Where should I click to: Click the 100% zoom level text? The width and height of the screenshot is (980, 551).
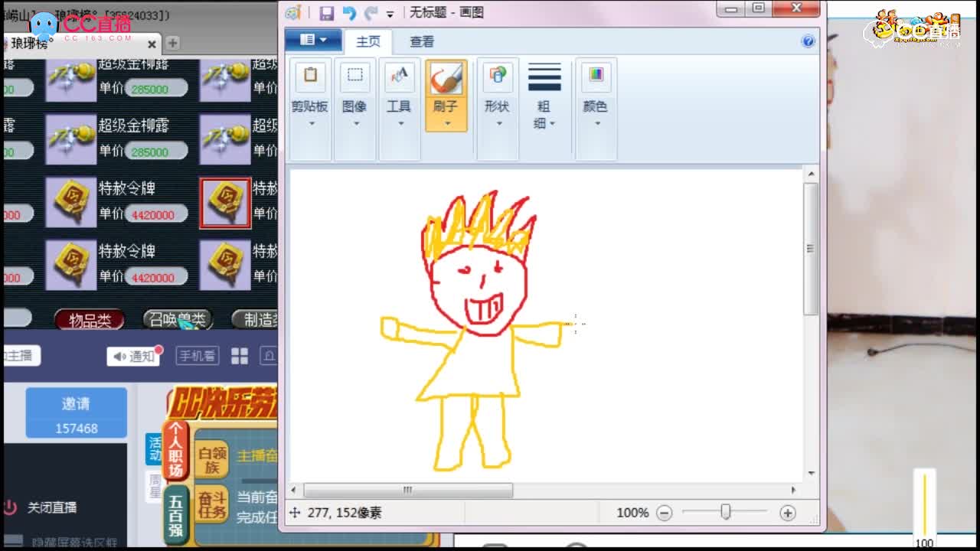(x=632, y=513)
